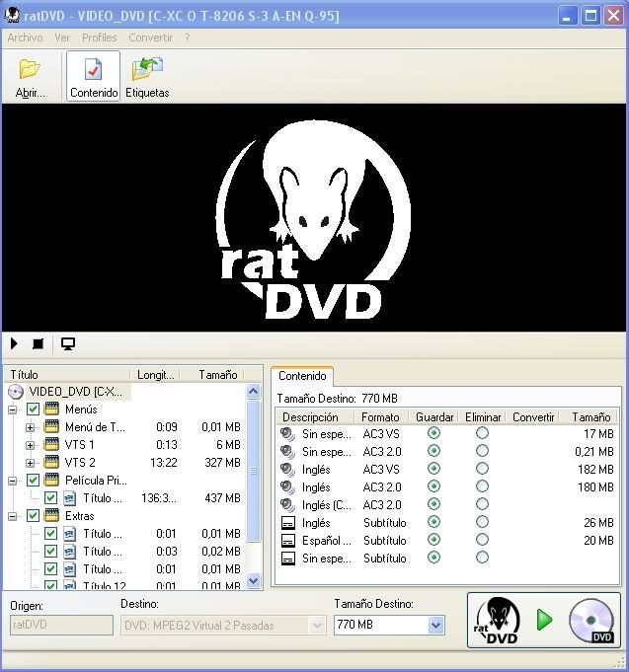Select Eliminar for 17 MB AC3 VS track
Image resolution: width=629 pixels, height=672 pixels.
pyautogui.click(x=482, y=433)
